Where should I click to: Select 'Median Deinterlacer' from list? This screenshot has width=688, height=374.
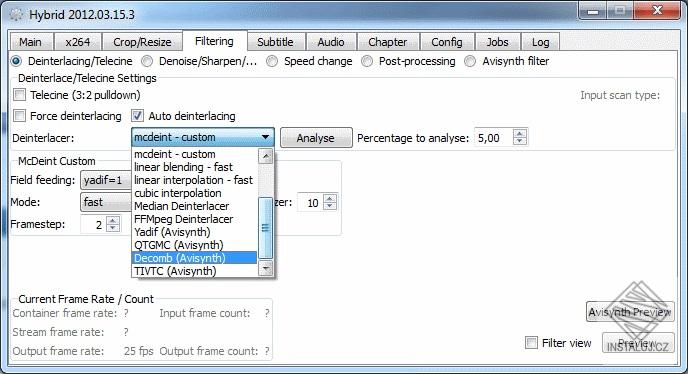[194, 206]
